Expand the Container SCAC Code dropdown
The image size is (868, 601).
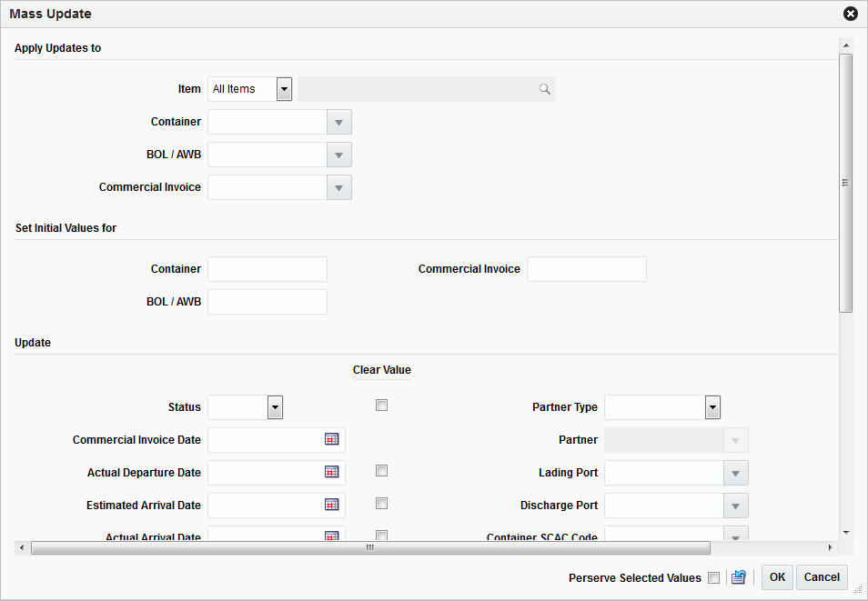click(x=736, y=535)
